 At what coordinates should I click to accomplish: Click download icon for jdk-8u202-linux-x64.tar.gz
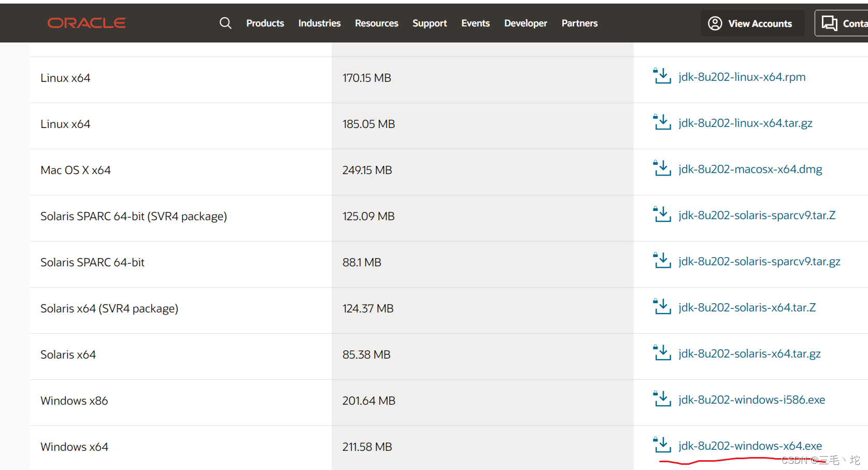pos(662,122)
